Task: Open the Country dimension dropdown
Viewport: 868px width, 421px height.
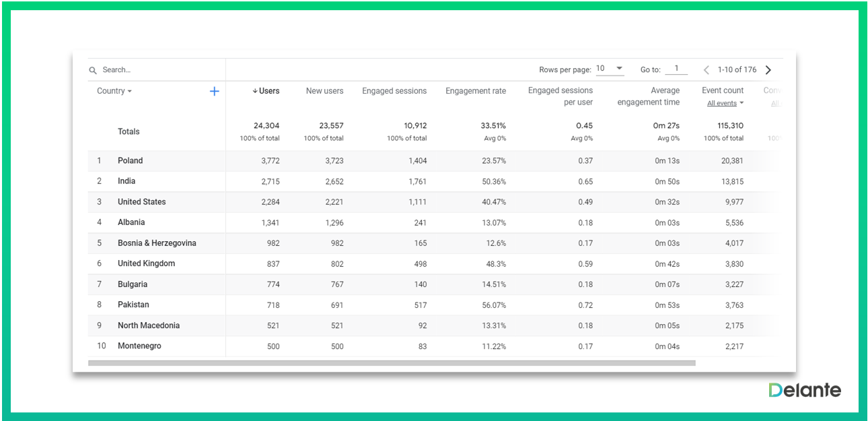Action: pyautogui.click(x=114, y=91)
